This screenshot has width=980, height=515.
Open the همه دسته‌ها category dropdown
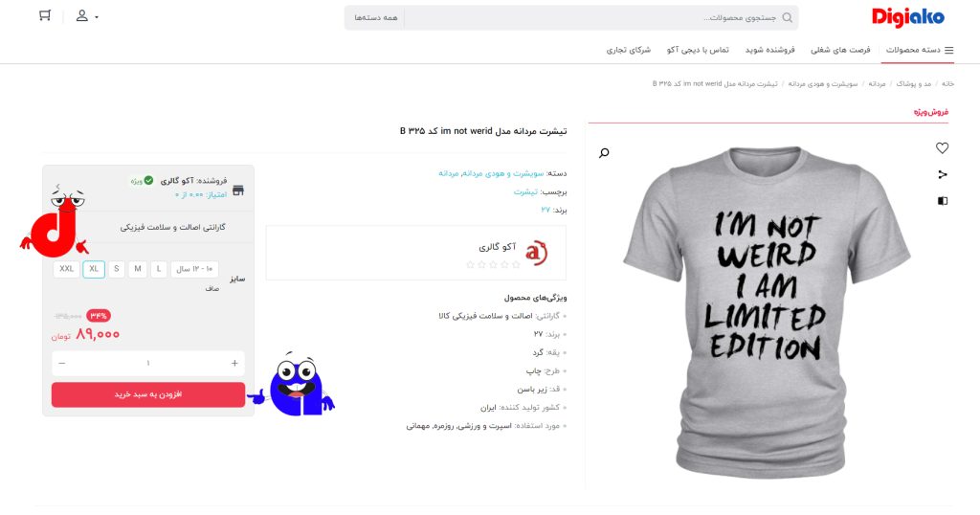pyautogui.click(x=375, y=17)
